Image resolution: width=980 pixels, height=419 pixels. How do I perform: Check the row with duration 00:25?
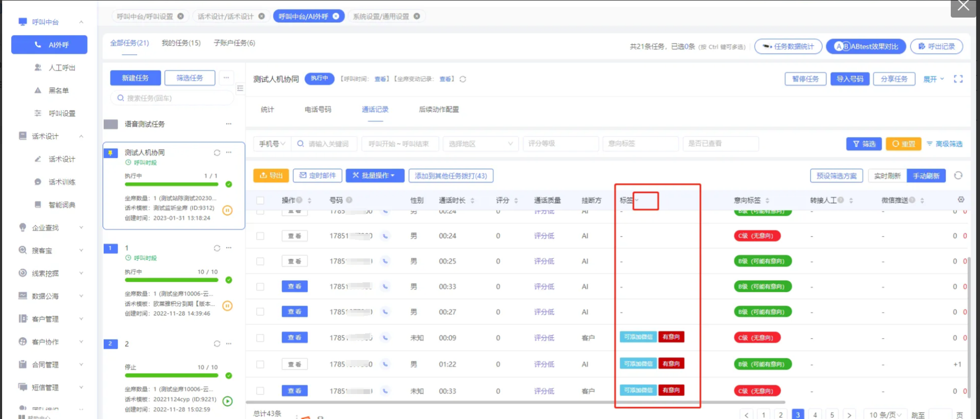pyautogui.click(x=260, y=262)
